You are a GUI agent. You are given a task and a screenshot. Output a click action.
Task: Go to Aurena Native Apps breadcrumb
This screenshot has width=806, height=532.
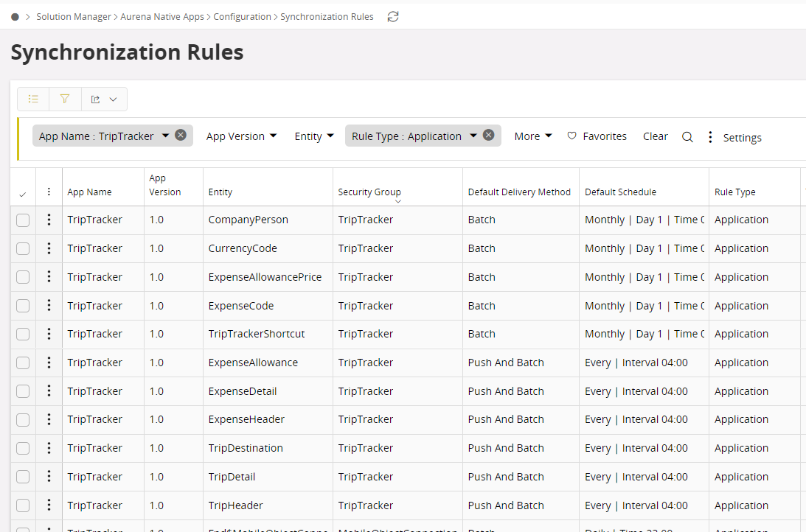click(x=162, y=16)
